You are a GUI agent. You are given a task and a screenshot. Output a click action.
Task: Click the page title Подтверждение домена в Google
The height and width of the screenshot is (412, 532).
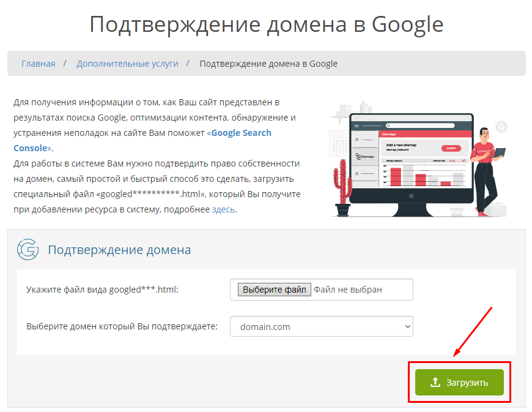point(266,24)
